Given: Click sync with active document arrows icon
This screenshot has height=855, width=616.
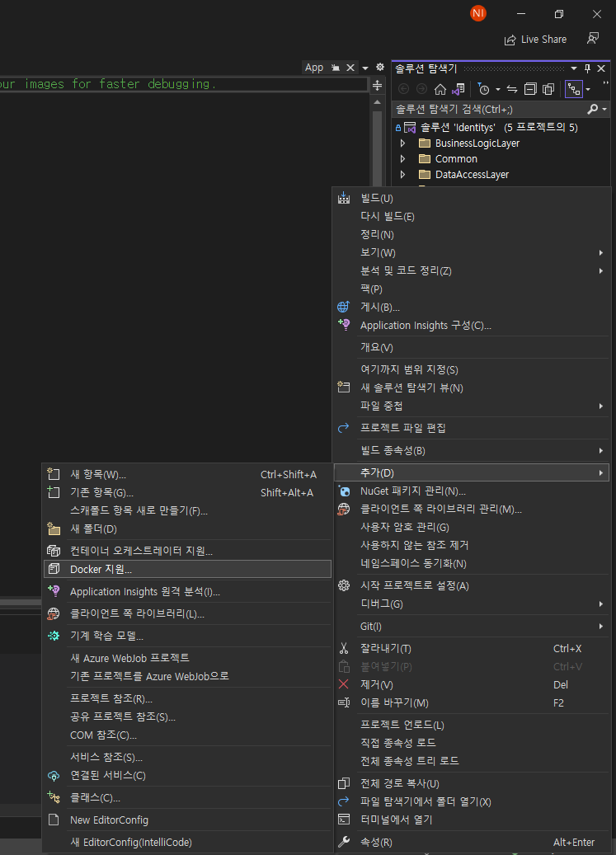Looking at the screenshot, I should coord(512,89).
